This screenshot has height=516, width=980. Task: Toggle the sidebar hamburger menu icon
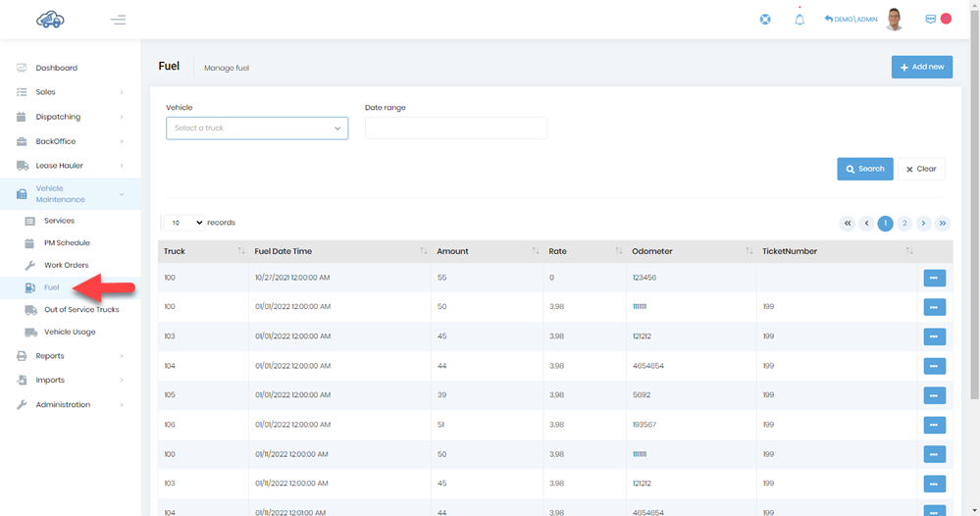[118, 20]
